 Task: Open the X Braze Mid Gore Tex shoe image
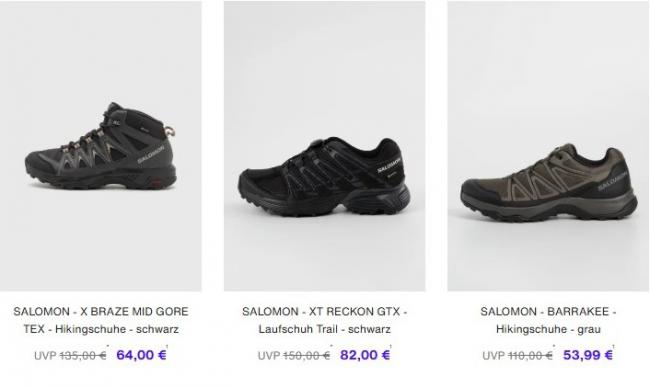coord(101,146)
